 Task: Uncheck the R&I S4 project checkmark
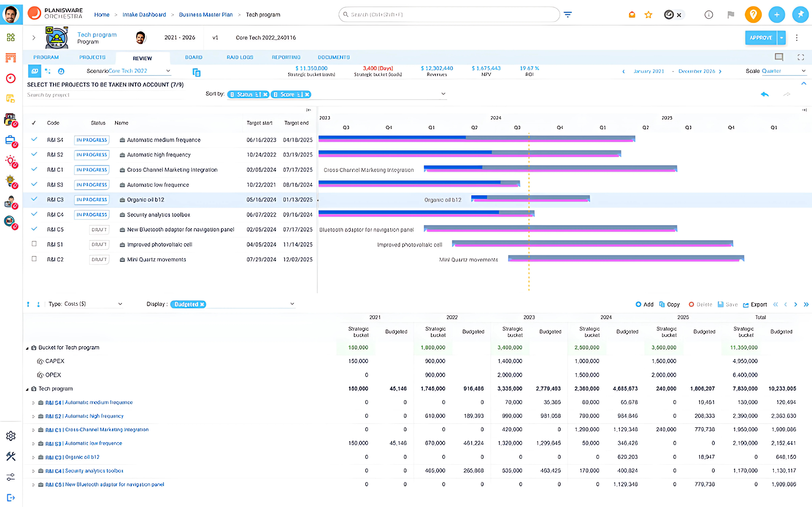click(34, 139)
